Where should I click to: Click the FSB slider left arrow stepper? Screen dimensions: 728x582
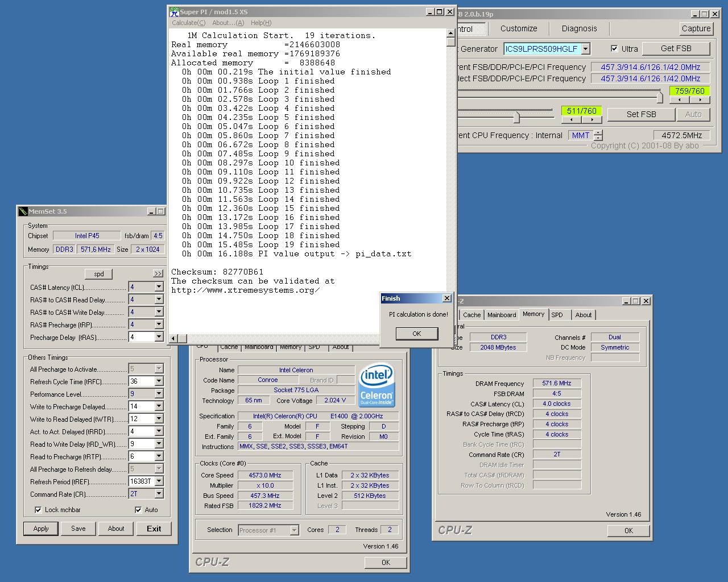pos(679,100)
